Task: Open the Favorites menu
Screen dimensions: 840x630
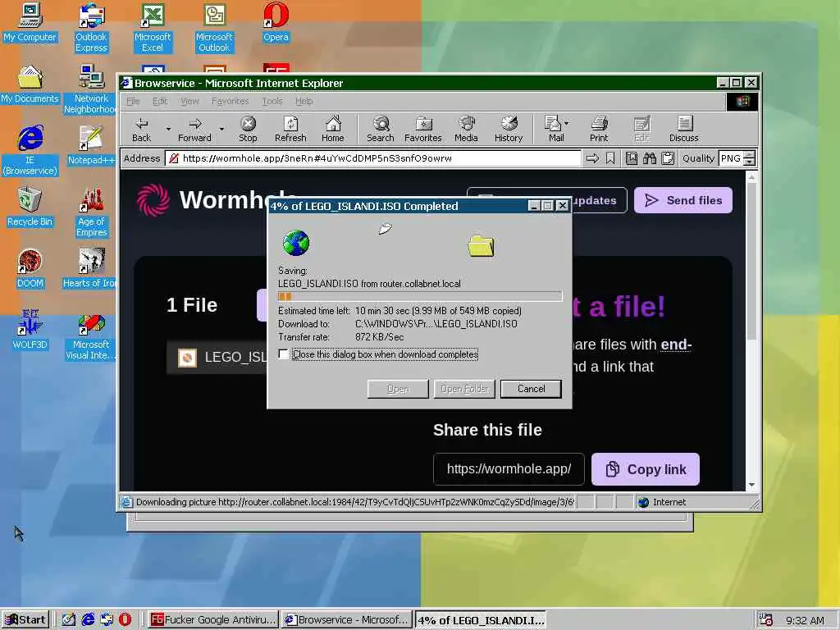Action: pos(230,101)
